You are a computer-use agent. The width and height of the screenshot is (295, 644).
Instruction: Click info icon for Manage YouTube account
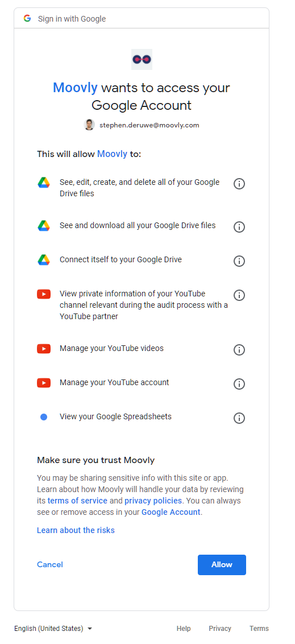239,383
